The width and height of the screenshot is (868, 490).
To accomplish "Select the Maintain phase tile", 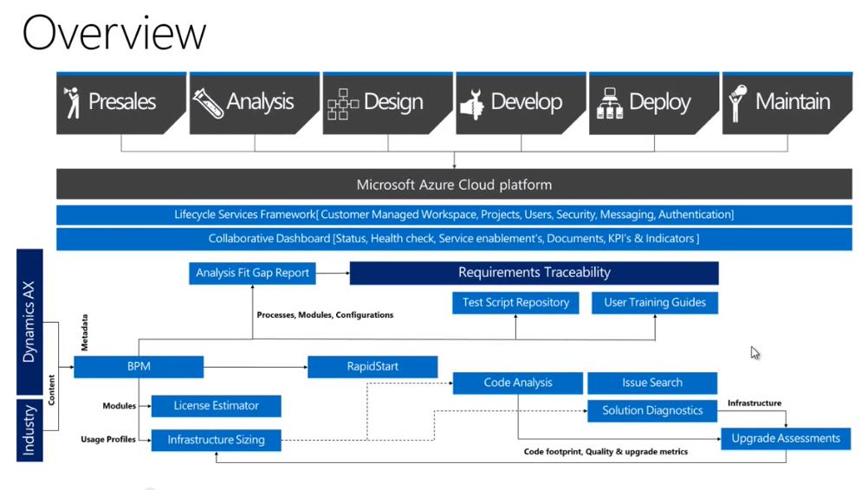I will [787, 103].
